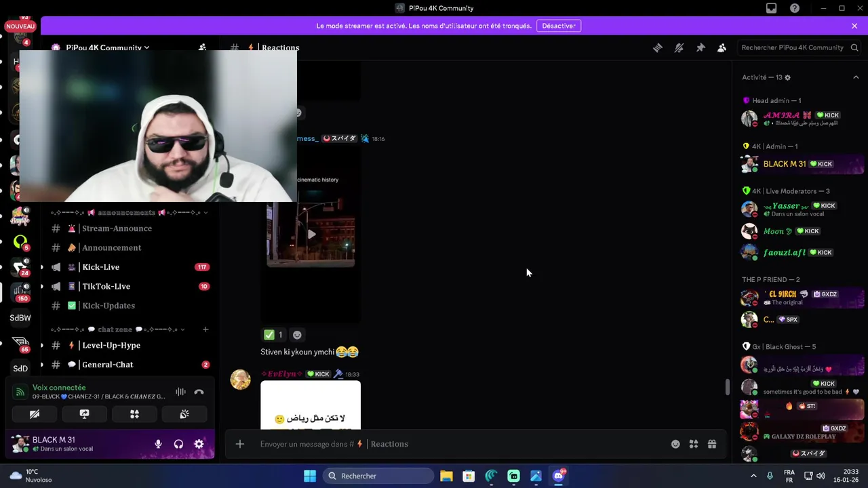Click the Arabic image in EvElyn's message
868x488 pixels.
pos(311,405)
